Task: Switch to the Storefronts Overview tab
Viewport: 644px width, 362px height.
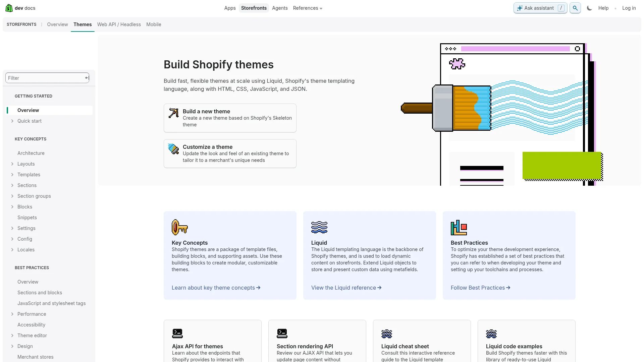Action: pyautogui.click(x=57, y=24)
